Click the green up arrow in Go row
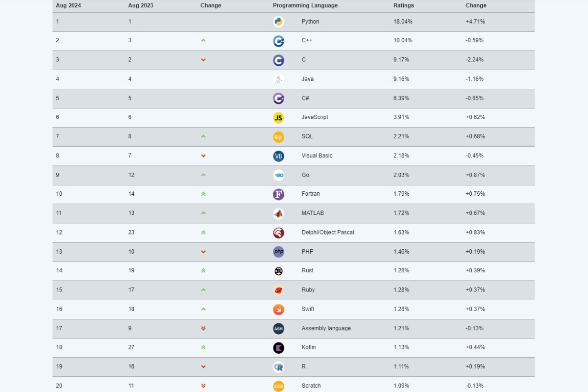588x392 pixels. 203,175
